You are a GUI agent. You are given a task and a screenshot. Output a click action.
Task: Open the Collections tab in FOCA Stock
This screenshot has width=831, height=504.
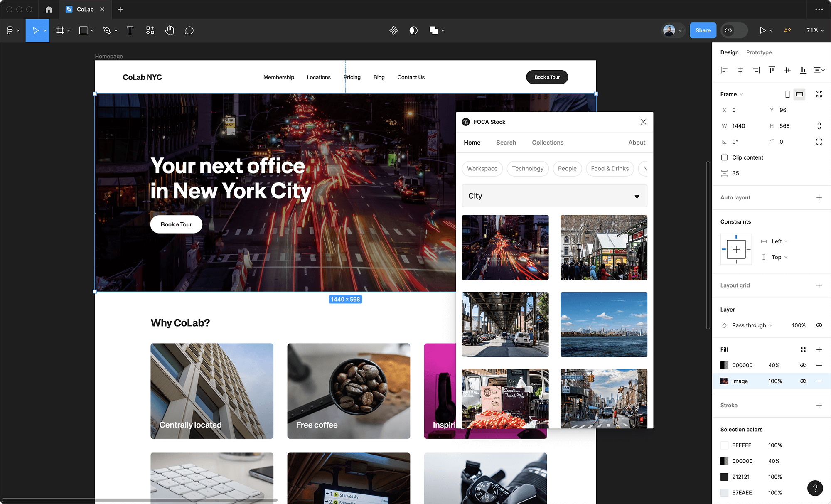[x=548, y=143]
